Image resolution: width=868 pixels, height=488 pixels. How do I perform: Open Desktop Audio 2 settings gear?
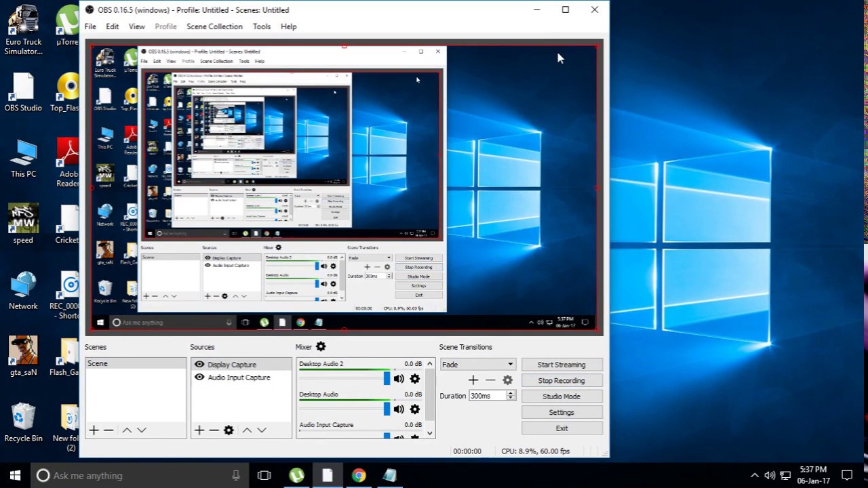[415, 379]
